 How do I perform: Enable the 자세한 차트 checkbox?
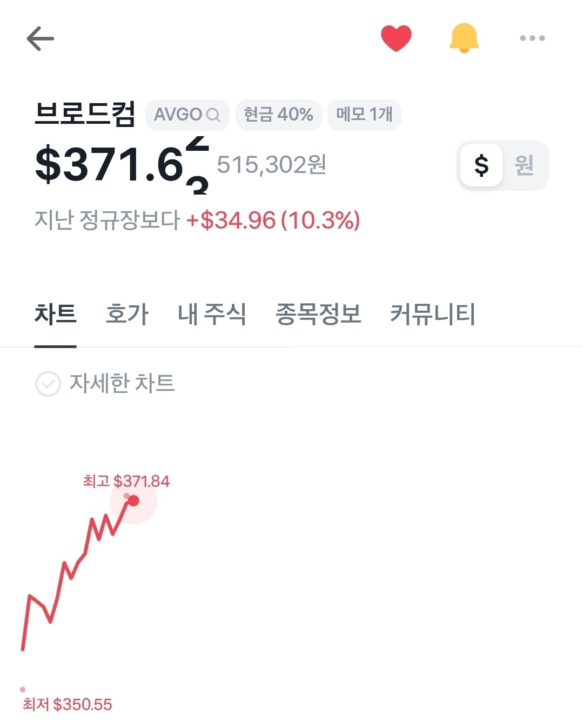[x=48, y=384]
